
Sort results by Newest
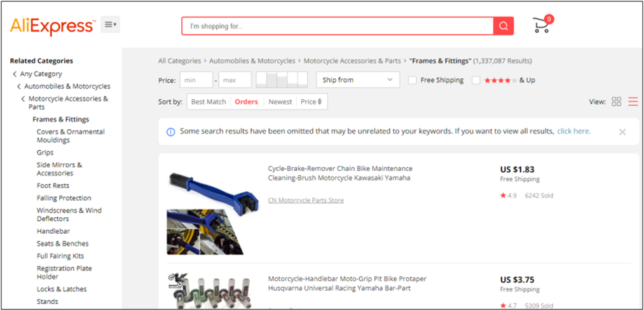[x=280, y=102]
